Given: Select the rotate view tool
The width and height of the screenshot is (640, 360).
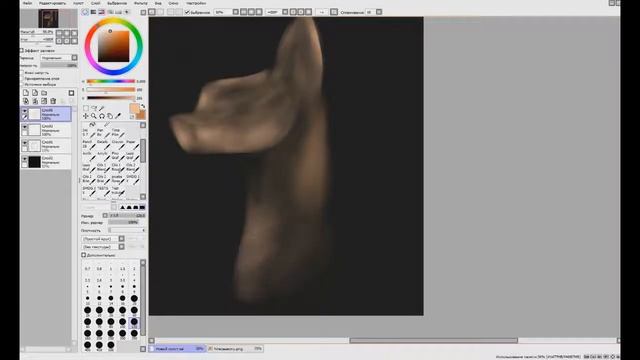Looking at the screenshot, I should pos(102,116).
